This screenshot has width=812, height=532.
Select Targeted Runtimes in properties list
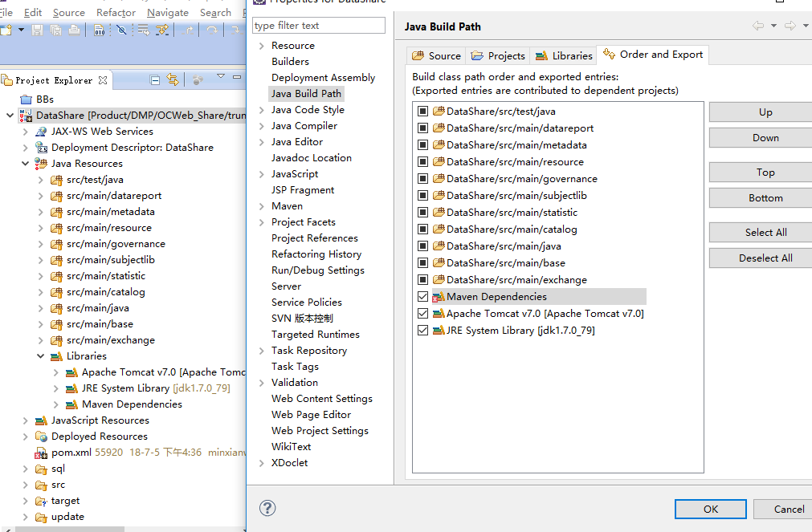316,335
